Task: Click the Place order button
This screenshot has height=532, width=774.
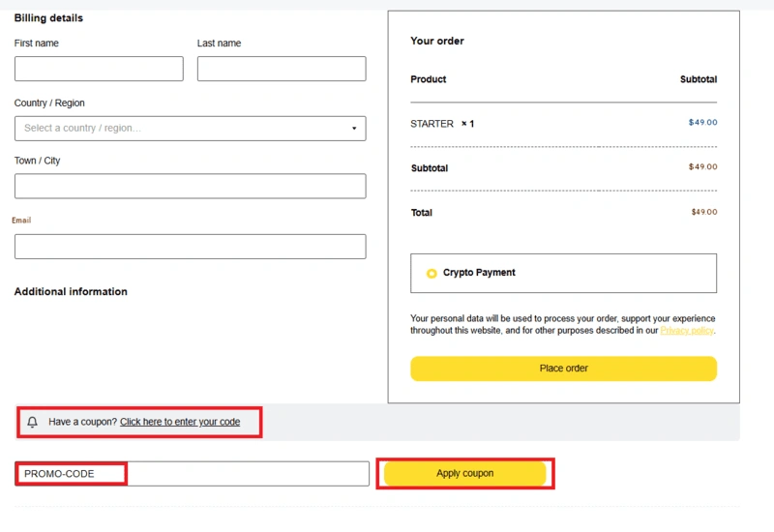Action: tap(563, 369)
